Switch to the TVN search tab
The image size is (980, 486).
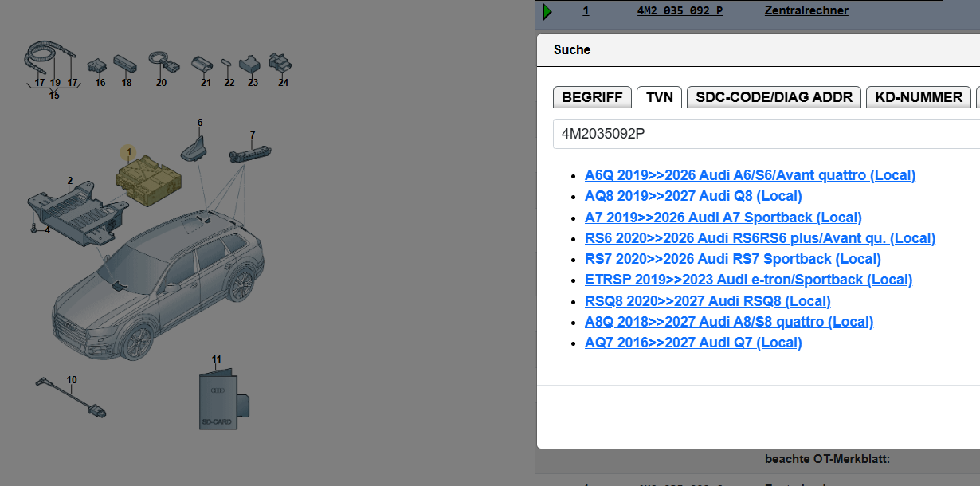660,97
